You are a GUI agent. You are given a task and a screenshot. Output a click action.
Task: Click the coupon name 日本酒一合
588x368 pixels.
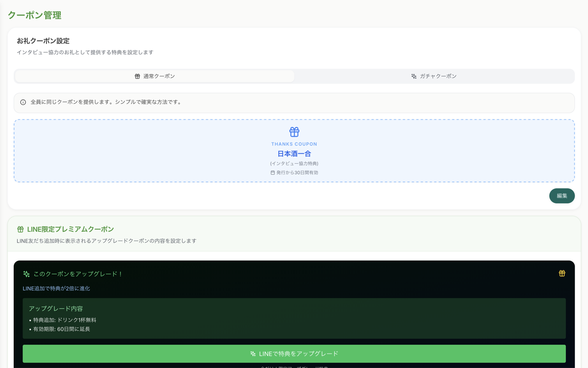pos(294,153)
